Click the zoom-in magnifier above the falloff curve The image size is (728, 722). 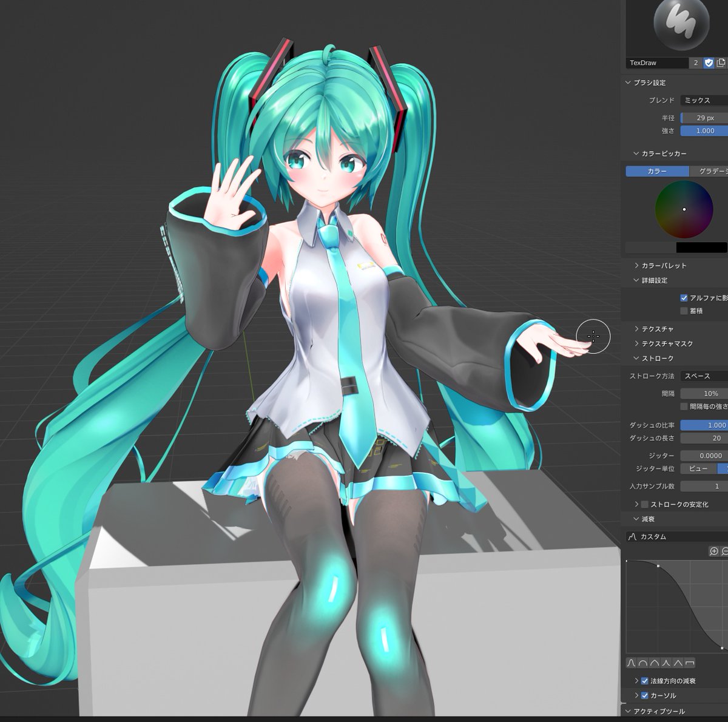(714, 551)
